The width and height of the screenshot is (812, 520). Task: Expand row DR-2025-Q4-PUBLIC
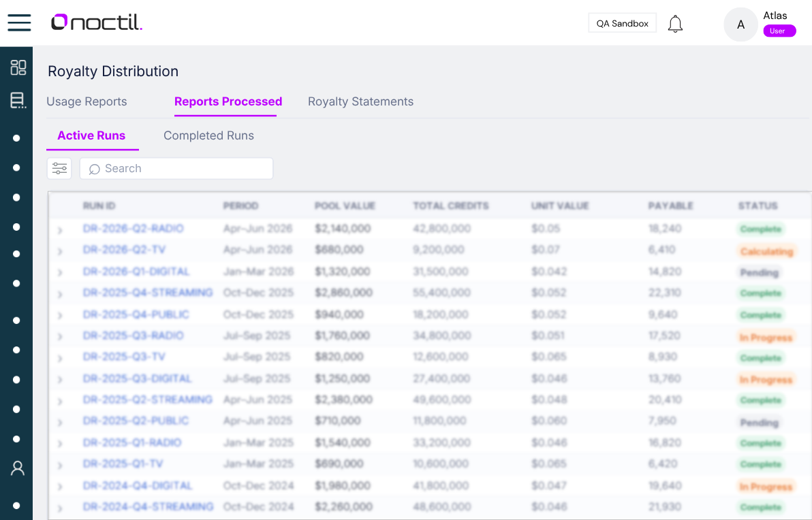(60, 315)
